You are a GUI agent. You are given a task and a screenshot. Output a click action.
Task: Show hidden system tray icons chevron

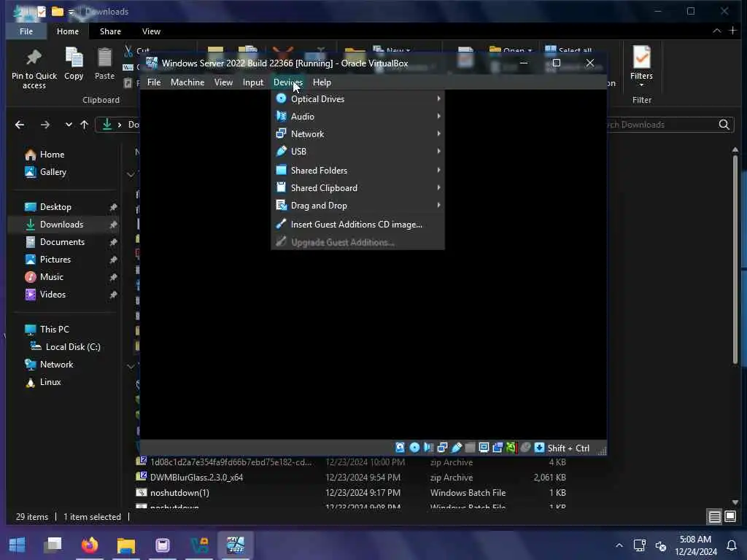[619, 545]
